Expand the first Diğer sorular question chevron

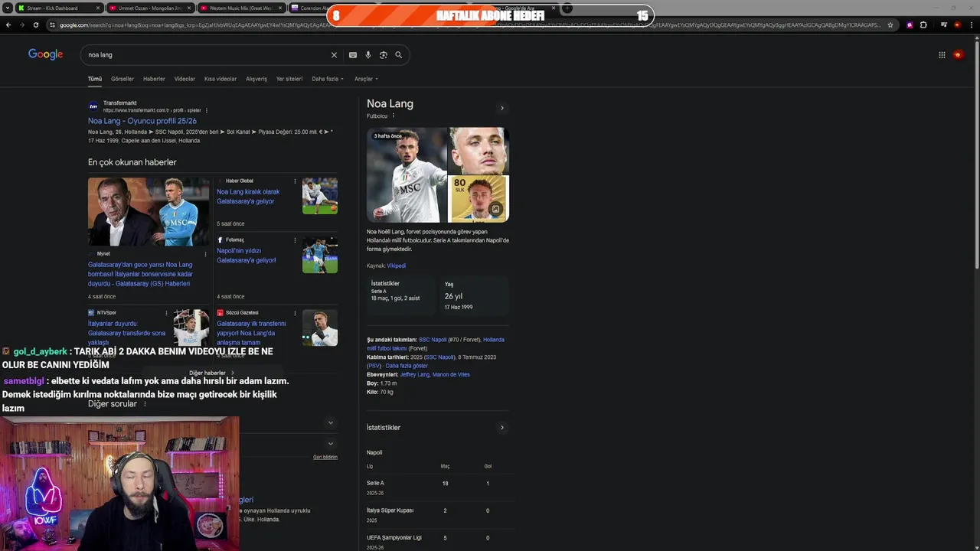point(331,422)
